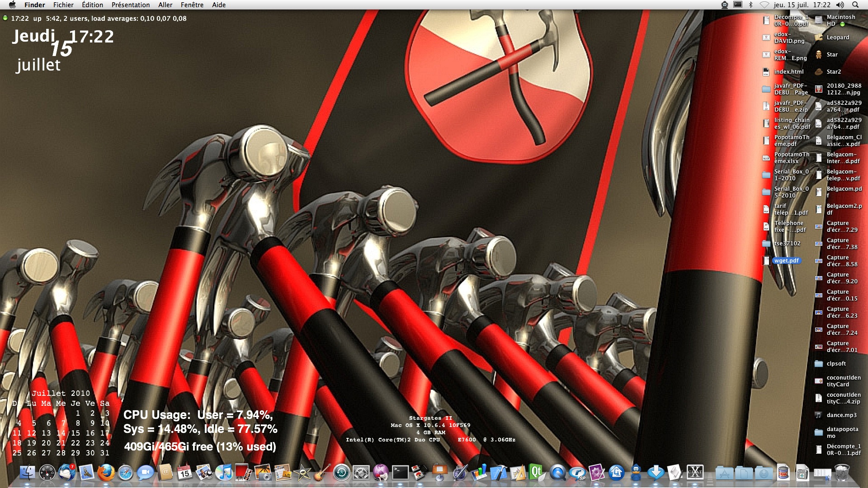Open the Édition menu

pos(92,5)
